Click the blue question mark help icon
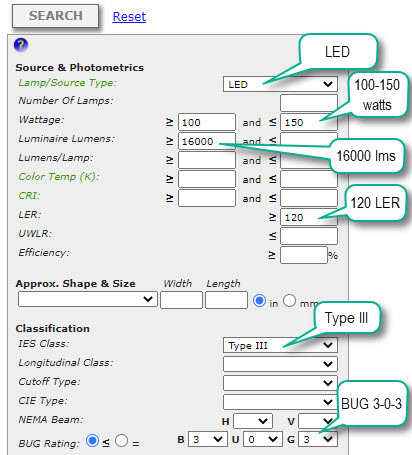412x455 pixels. coord(21,45)
